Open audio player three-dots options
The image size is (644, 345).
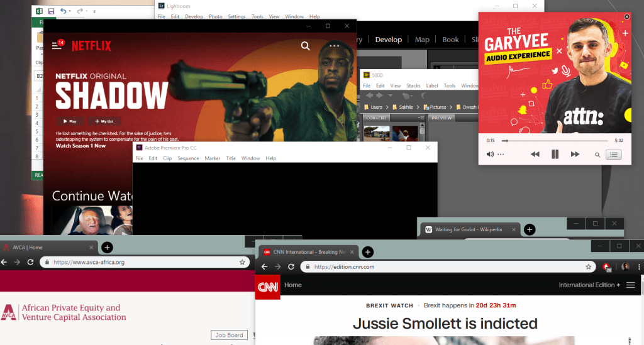[x=501, y=154]
